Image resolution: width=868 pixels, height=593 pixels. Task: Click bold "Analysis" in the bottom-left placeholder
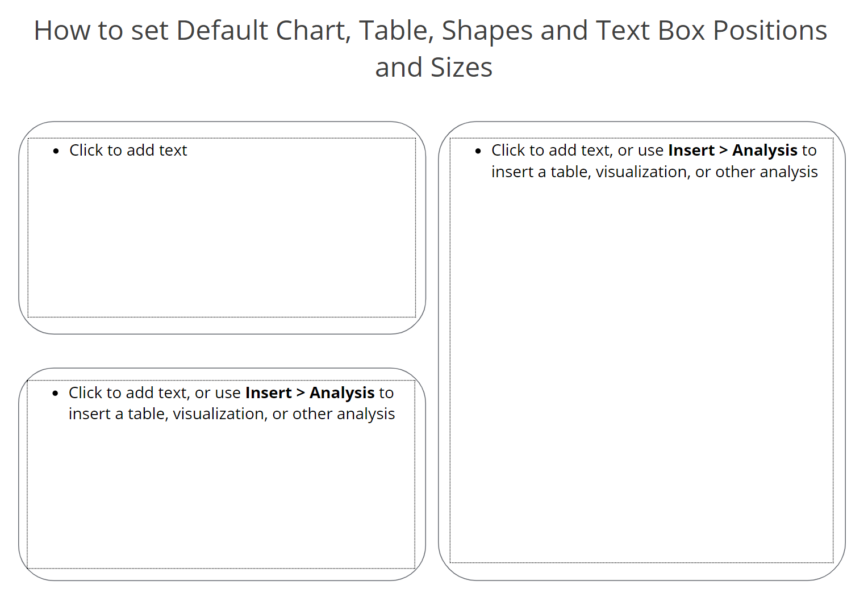tap(342, 393)
